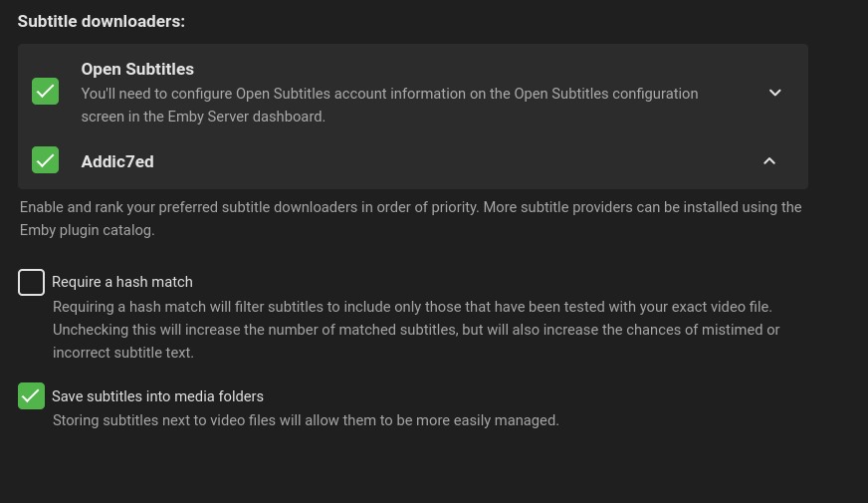Move Addic7ed up using chevron icon

[x=769, y=161]
